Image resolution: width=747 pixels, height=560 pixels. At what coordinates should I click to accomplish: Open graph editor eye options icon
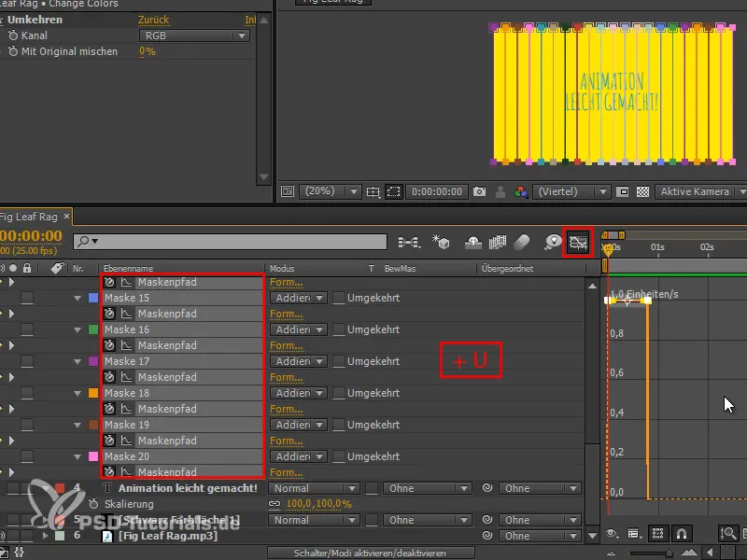[612, 534]
